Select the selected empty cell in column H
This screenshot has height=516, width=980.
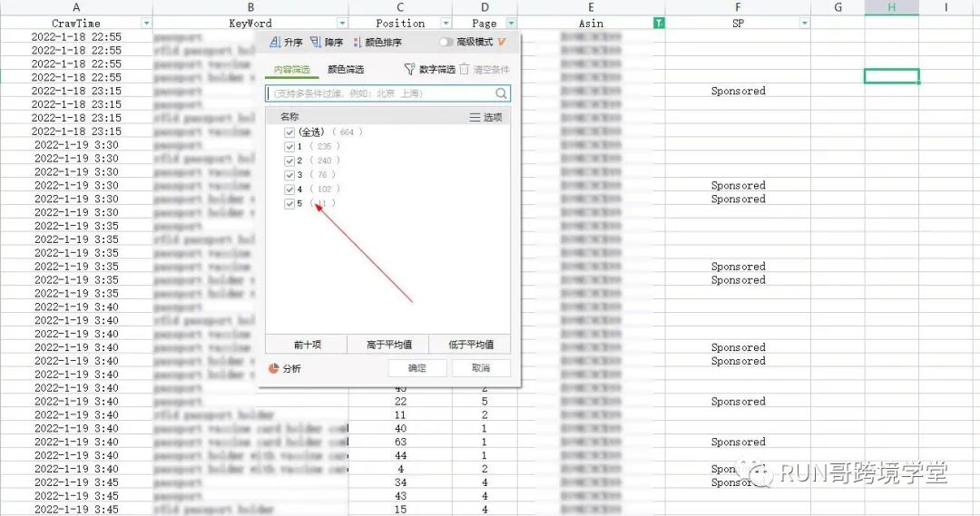click(891, 76)
